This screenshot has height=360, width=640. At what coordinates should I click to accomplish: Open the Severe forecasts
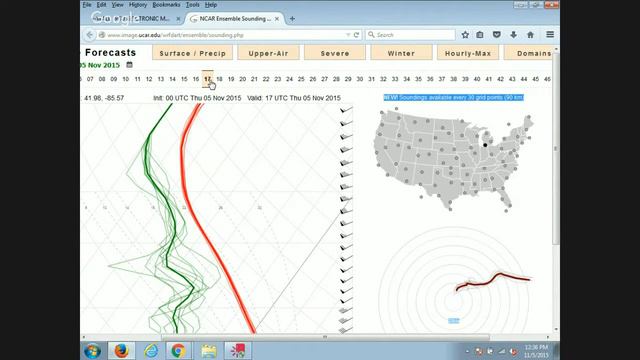pos(335,53)
